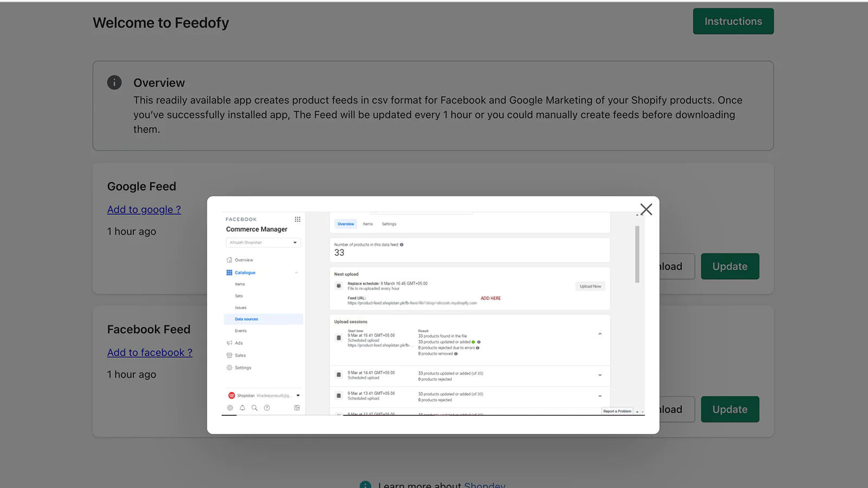Click the Sales storefront icon

click(229, 355)
